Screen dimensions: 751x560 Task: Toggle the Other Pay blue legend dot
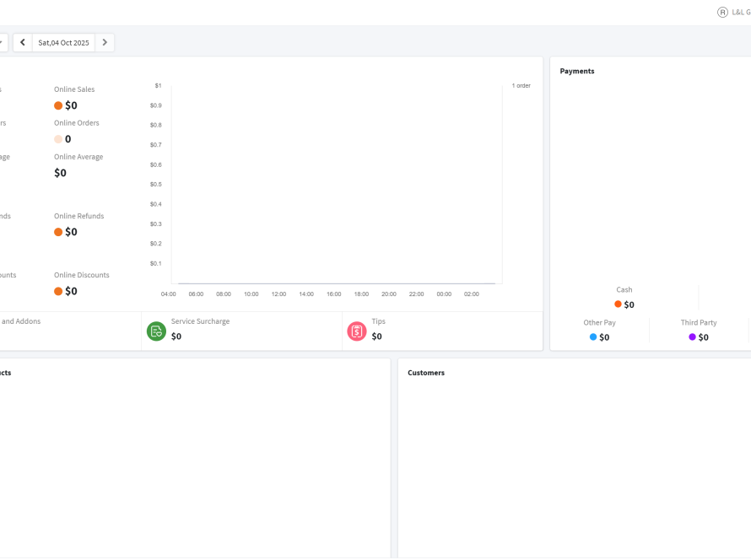tap(593, 337)
